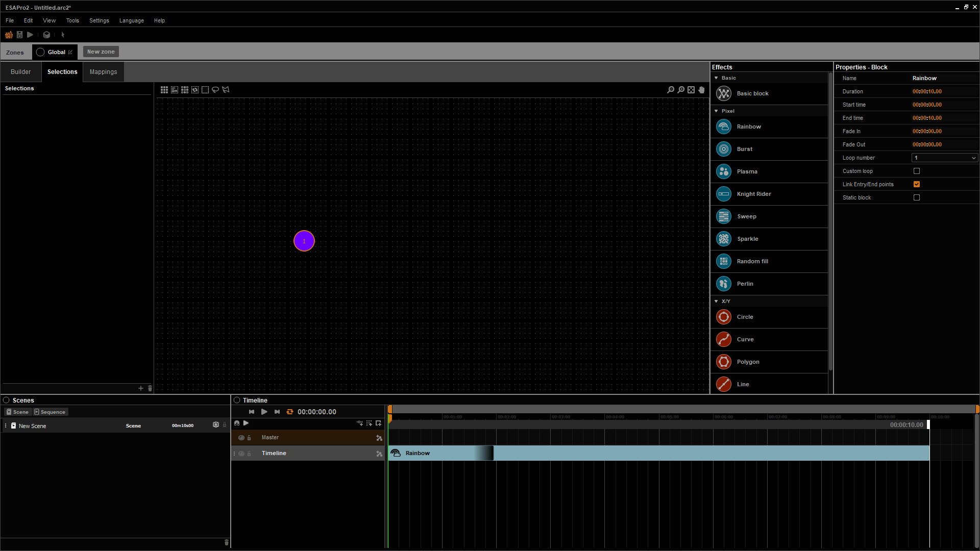The width and height of the screenshot is (980, 551).
Task: Open the Edit menu
Action: [28, 20]
